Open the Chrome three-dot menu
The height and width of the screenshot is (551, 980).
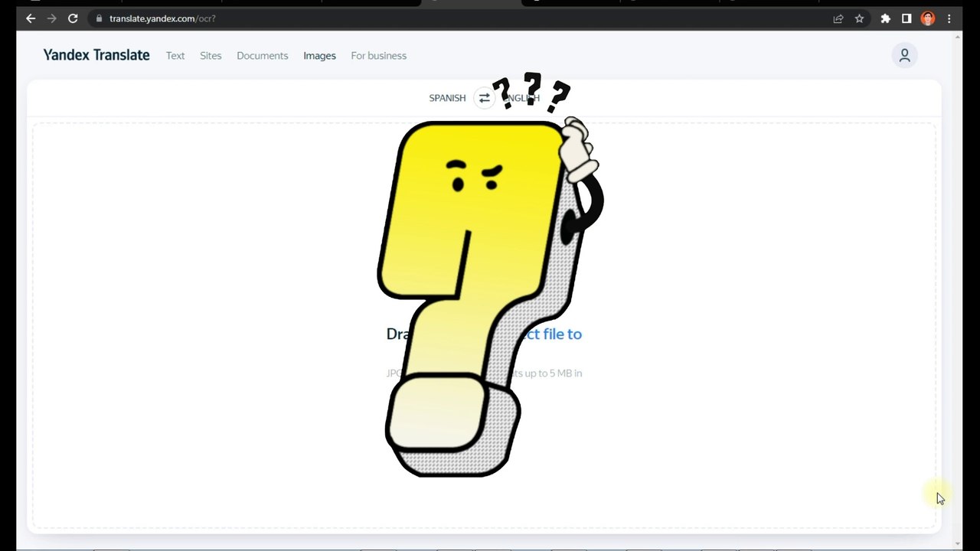pyautogui.click(x=949, y=18)
